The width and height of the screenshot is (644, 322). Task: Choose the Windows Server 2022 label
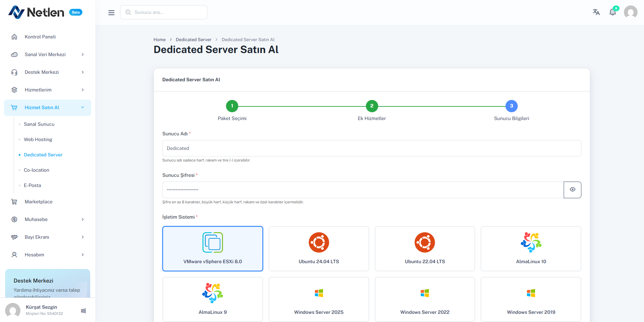tap(425, 312)
